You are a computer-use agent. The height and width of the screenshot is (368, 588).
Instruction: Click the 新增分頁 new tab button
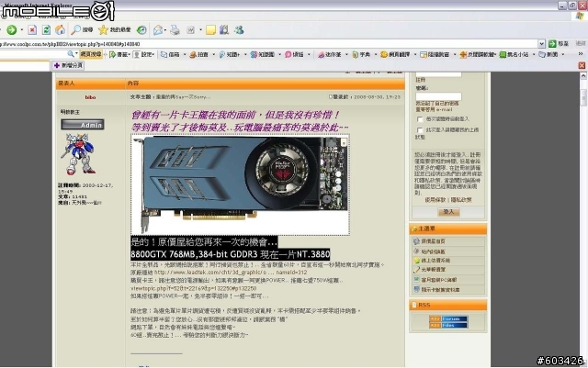coord(68,65)
